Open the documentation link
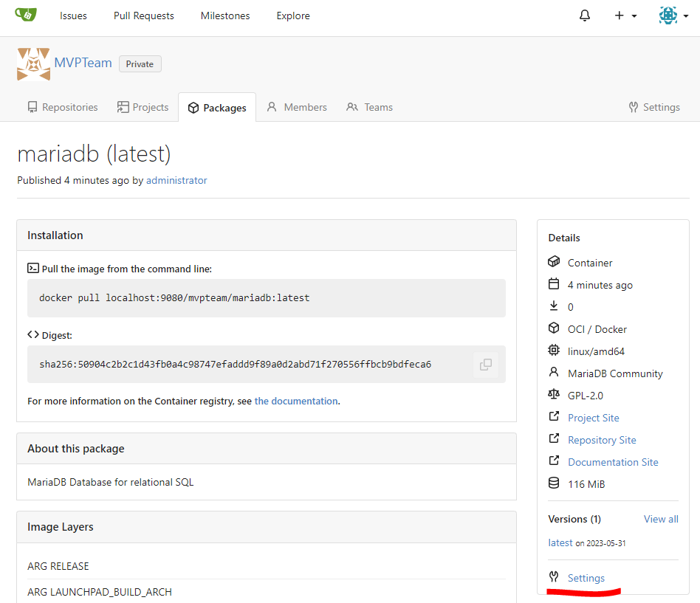Viewport: 700px width, 603px height. pos(296,402)
